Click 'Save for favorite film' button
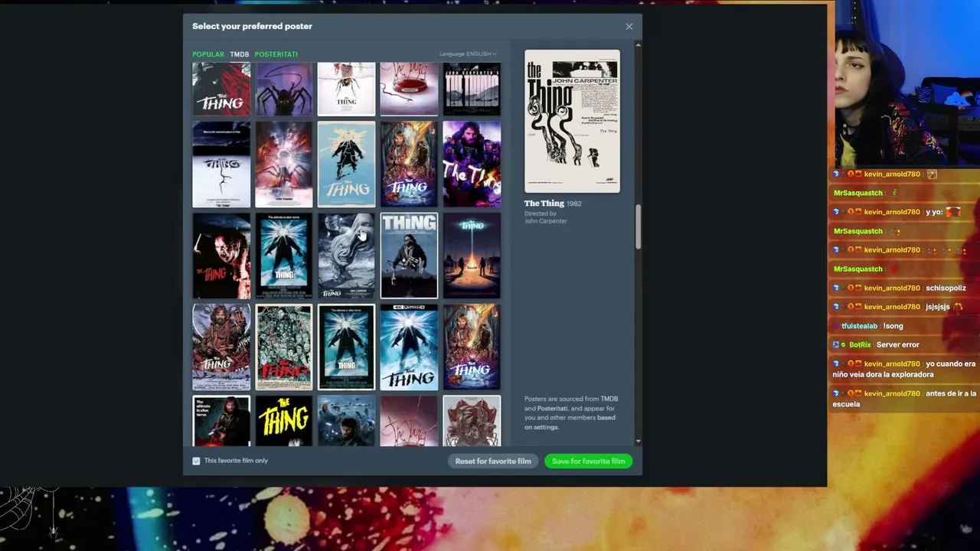Screen dimensions: 980x551 tap(589, 461)
